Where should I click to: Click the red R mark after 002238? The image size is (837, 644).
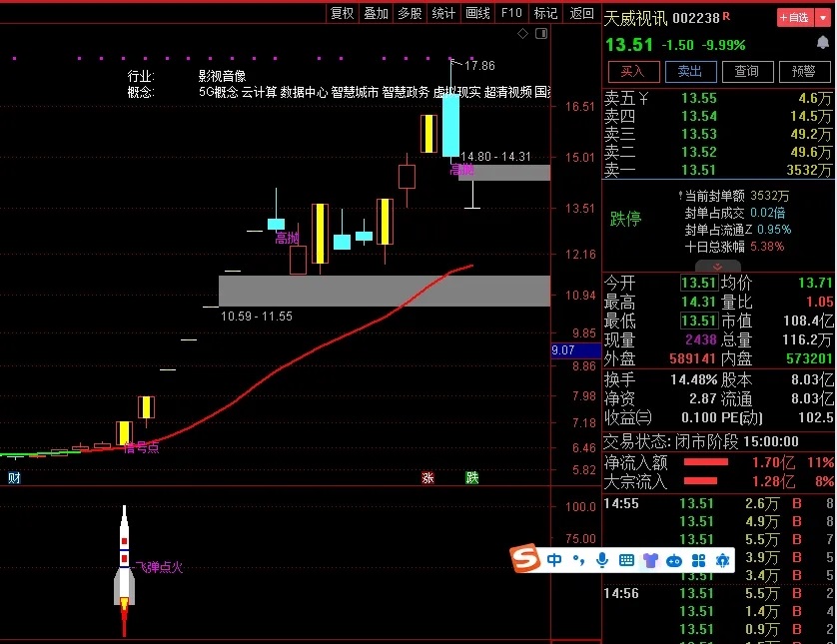coord(726,16)
